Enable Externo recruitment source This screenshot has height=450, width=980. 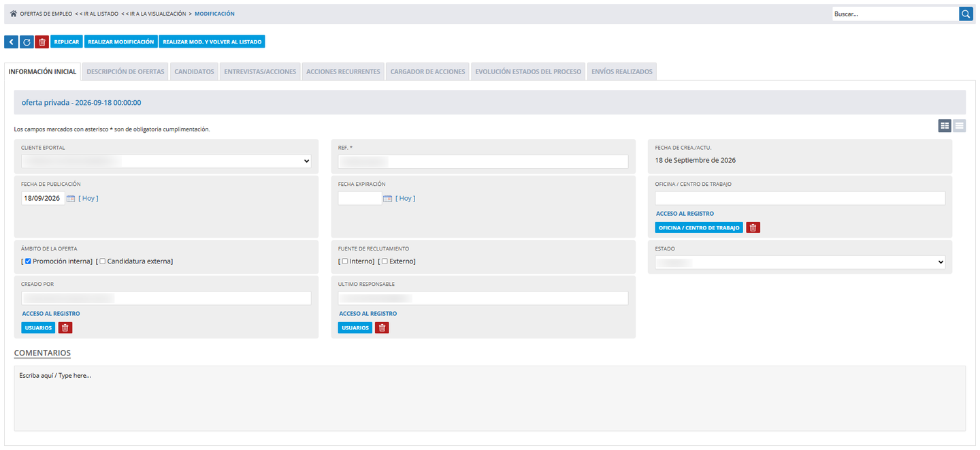click(x=385, y=261)
